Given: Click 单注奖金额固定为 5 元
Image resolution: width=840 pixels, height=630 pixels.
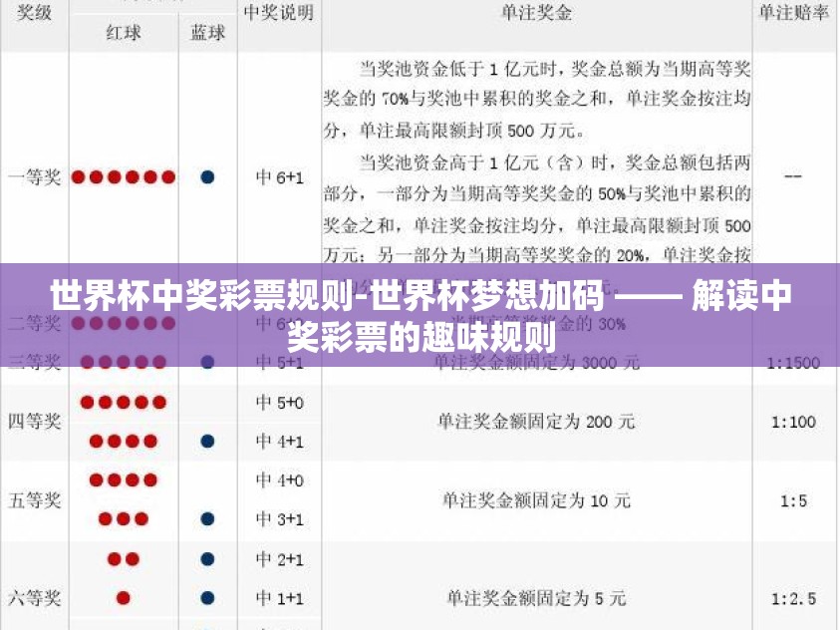Looking at the screenshot, I should point(536,598).
